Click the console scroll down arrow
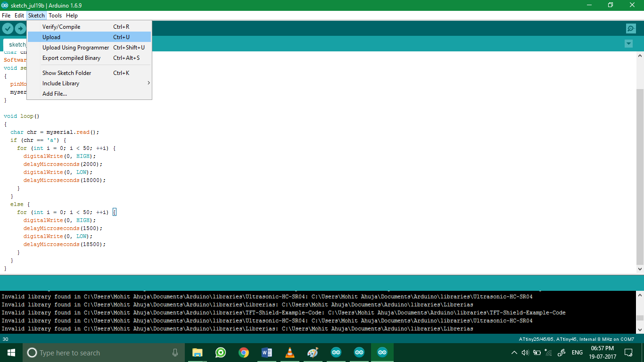This screenshot has width=644, height=362. [x=640, y=329]
